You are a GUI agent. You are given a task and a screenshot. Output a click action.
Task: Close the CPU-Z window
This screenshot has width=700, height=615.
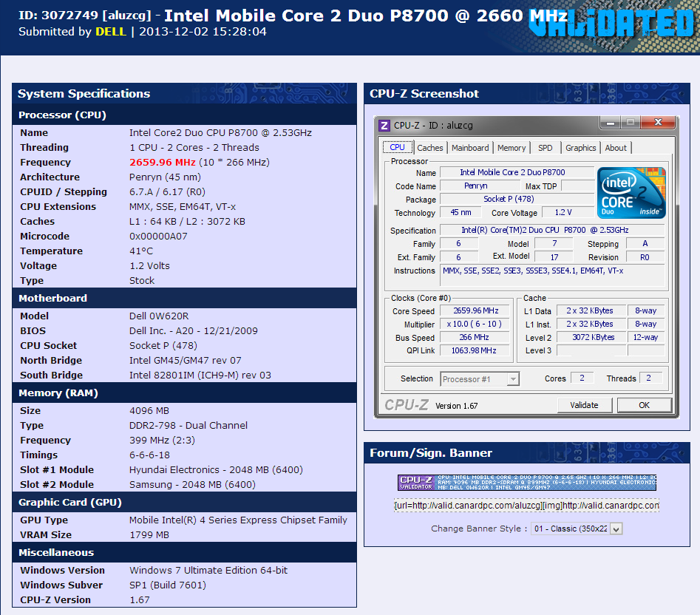point(658,122)
